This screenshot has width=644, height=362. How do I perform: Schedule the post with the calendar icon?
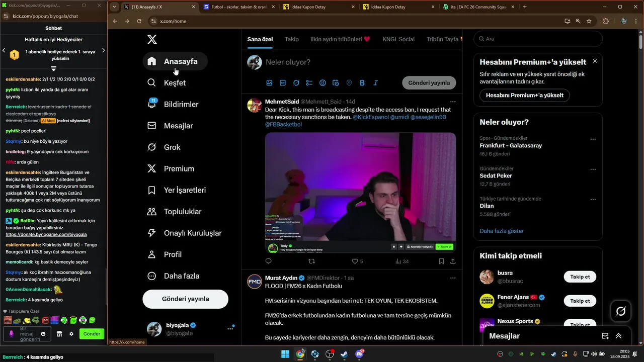pos(336,83)
